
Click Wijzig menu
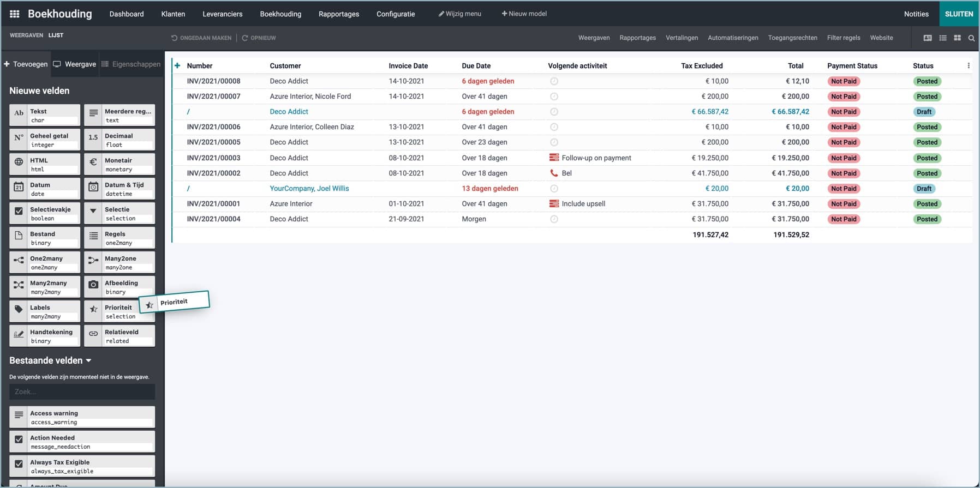460,14
